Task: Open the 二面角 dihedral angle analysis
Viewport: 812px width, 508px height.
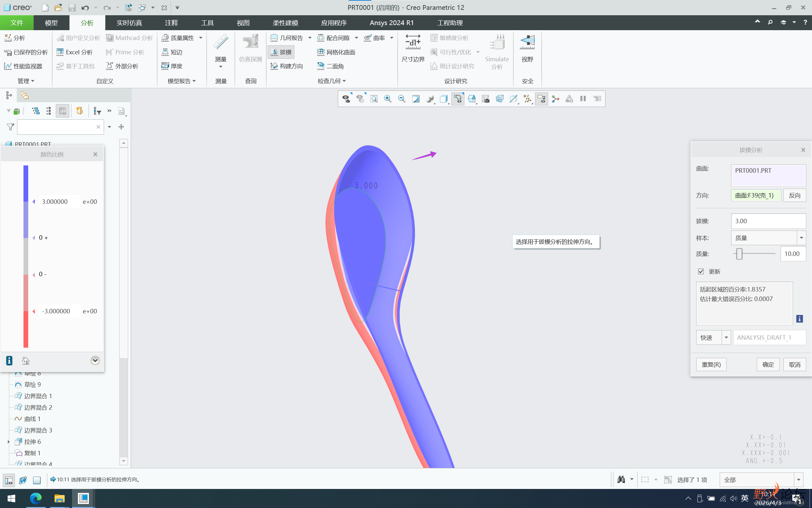Action: (331, 66)
